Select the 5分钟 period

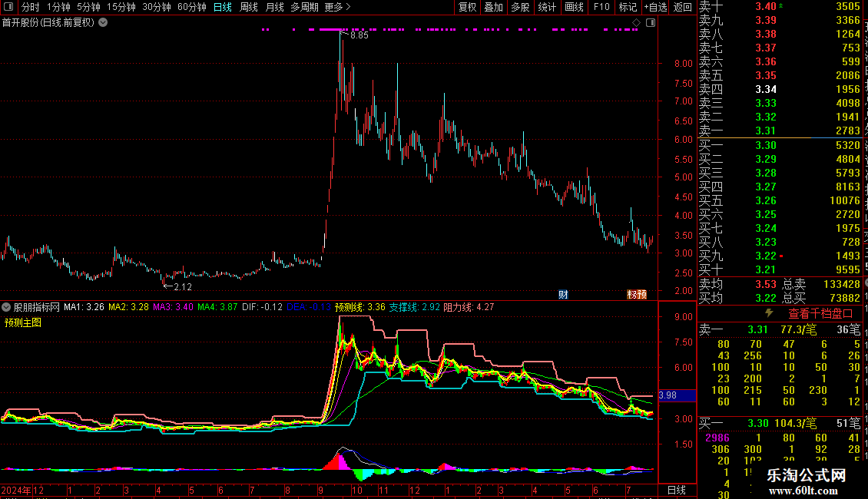click(88, 7)
